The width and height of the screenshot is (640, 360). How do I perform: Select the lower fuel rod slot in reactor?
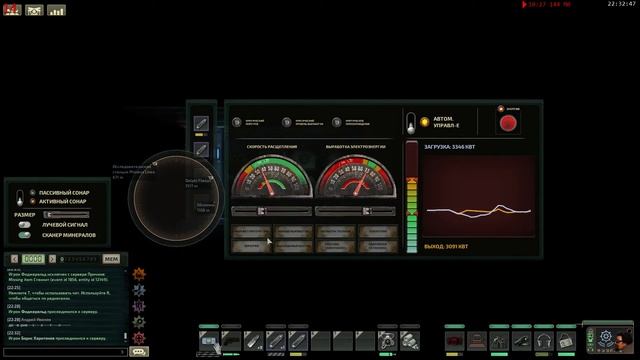tap(201, 150)
